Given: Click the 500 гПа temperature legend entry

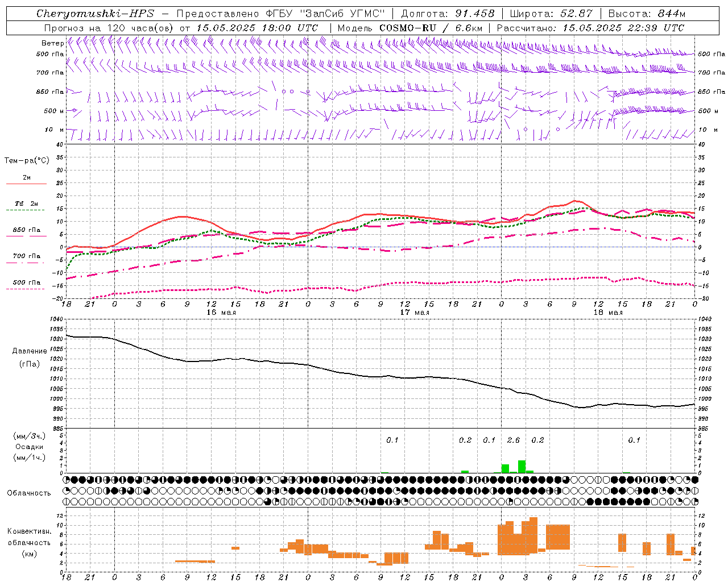Looking at the screenshot, I should point(26,285).
